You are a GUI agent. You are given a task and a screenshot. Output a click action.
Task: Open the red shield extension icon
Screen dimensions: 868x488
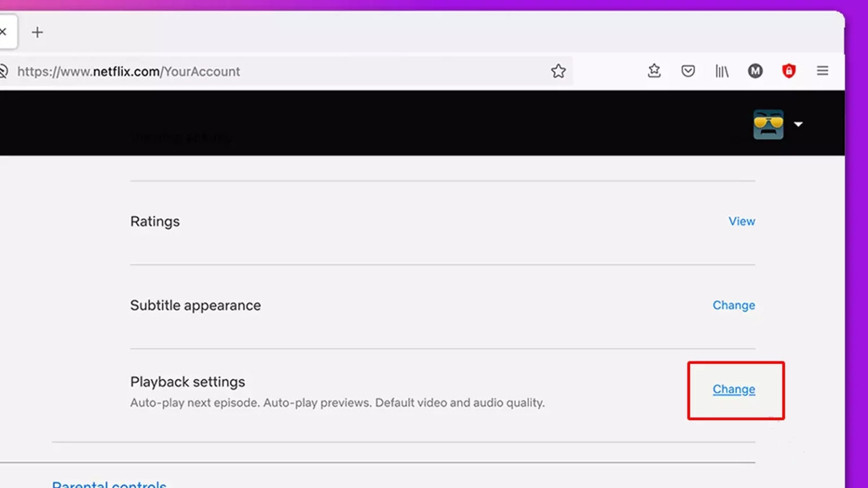click(x=789, y=70)
